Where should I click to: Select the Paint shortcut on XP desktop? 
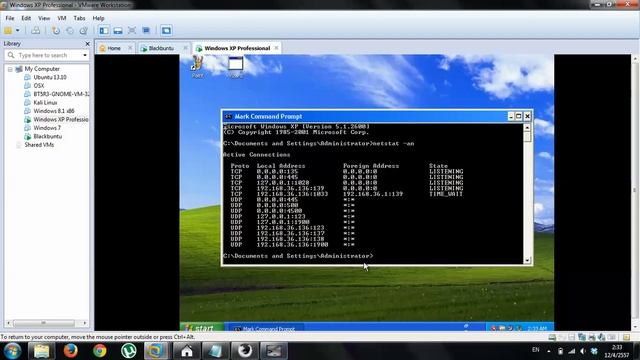click(x=198, y=67)
